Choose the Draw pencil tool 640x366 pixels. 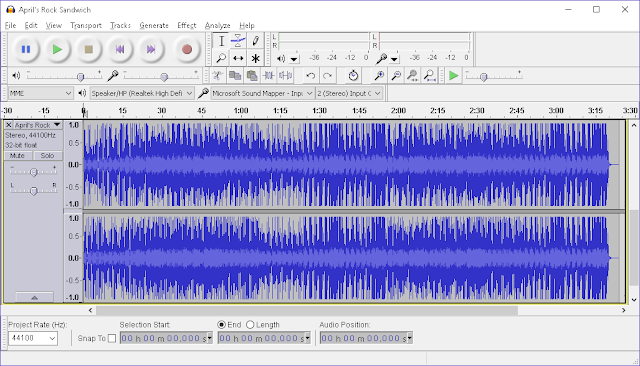256,41
